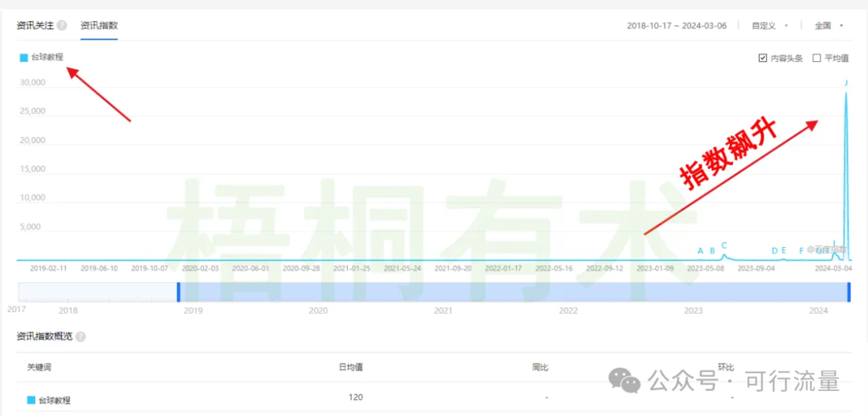
Task: Click the 30,000 y-axis label
Action: coord(32,83)
